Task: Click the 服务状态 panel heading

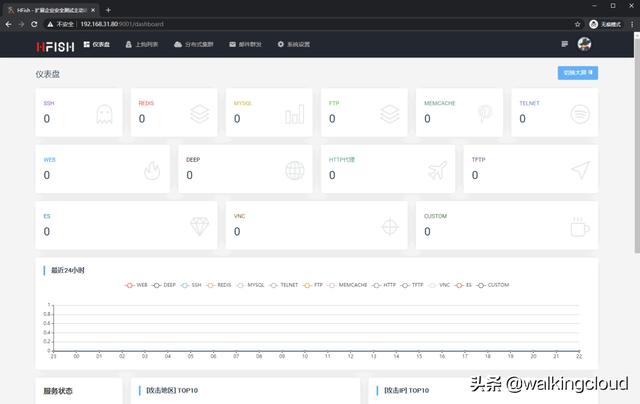Action: pos(58,391)
